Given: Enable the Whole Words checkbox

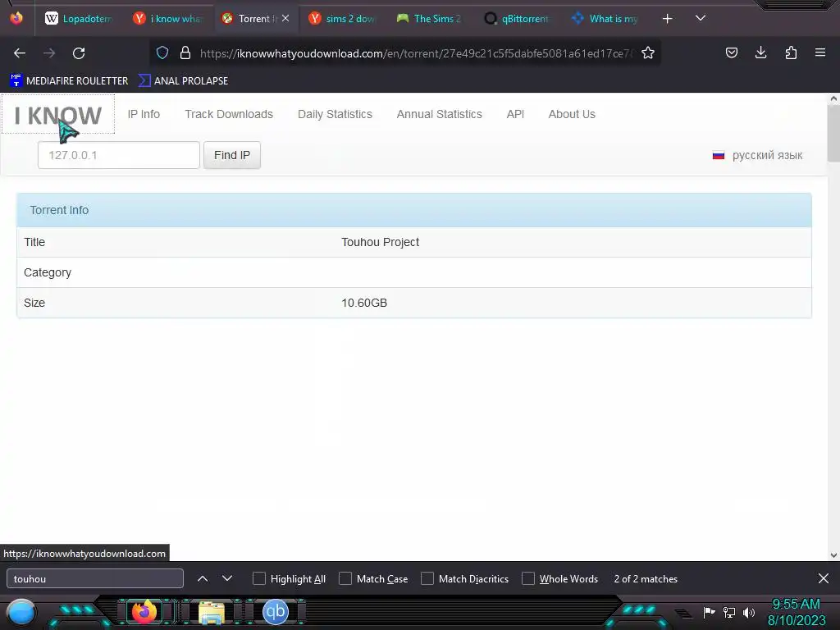Looking at the screenshot, I should (528, 578).
